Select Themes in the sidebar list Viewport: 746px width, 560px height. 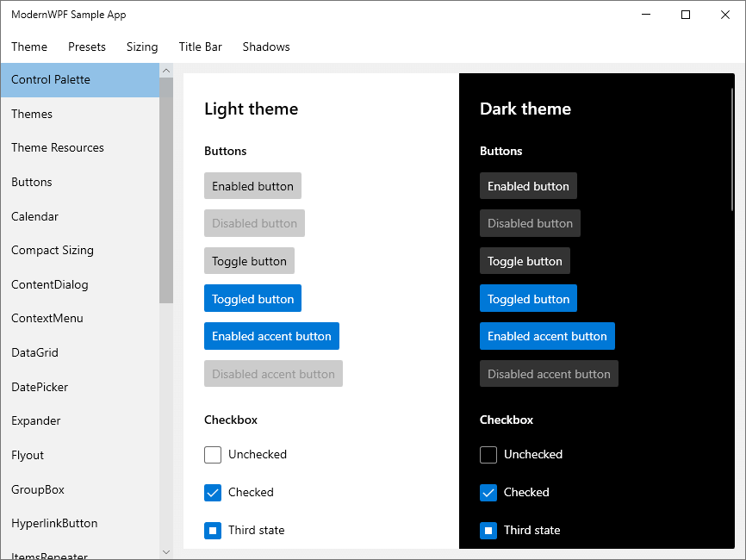(80, 115)
